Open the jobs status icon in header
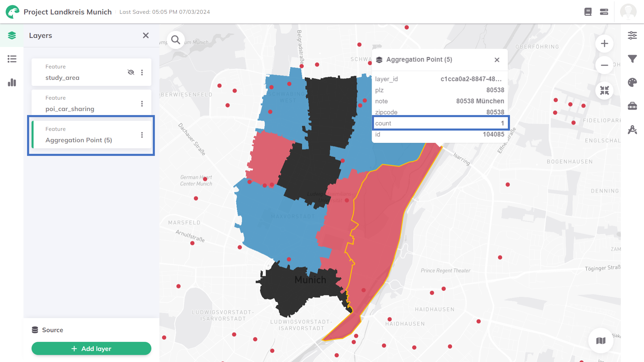The width and height of the screenshot is (644, 362). point(604,12)
